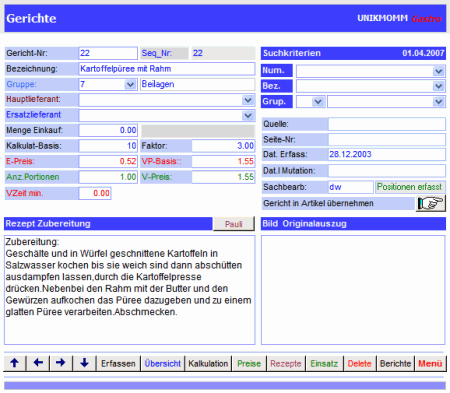Open the Bez. search dropdown
Image resolution: width=450 pixels, height=393 pixels.
pyautogui.click(x=439, y=86)
